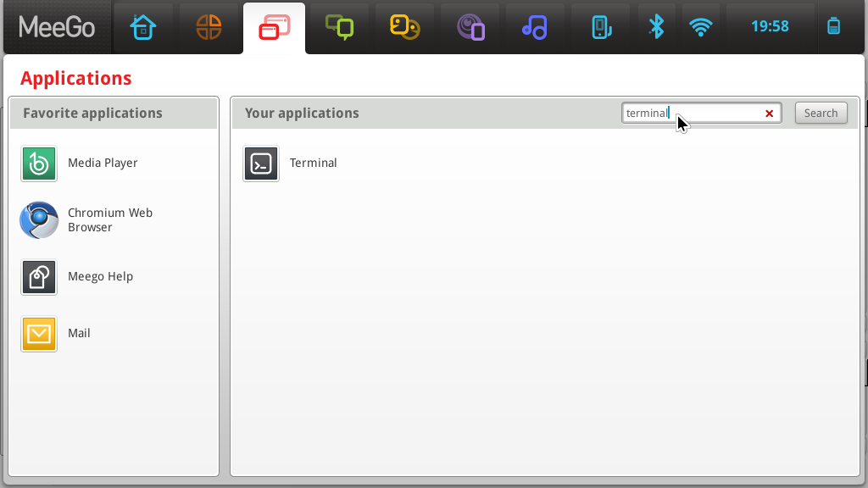Click the Chromium Web Browser label
Screen dimensions: 868x488
click(x=110, y=219)
